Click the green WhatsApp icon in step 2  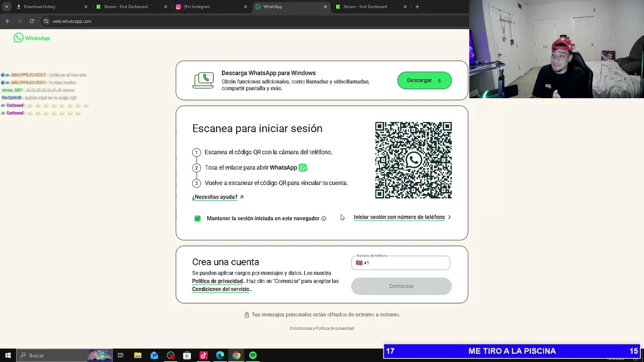click(302, 167)
